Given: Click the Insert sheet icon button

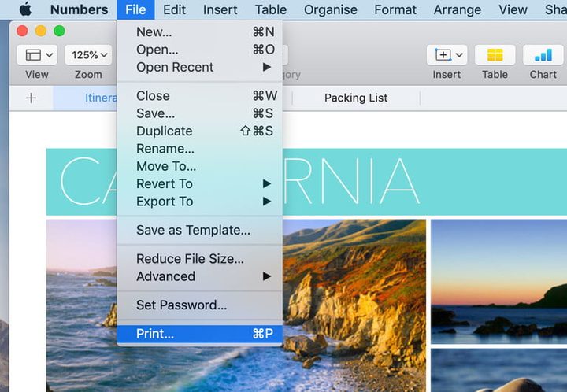Looking at the screenshot, I should [447, 55].
